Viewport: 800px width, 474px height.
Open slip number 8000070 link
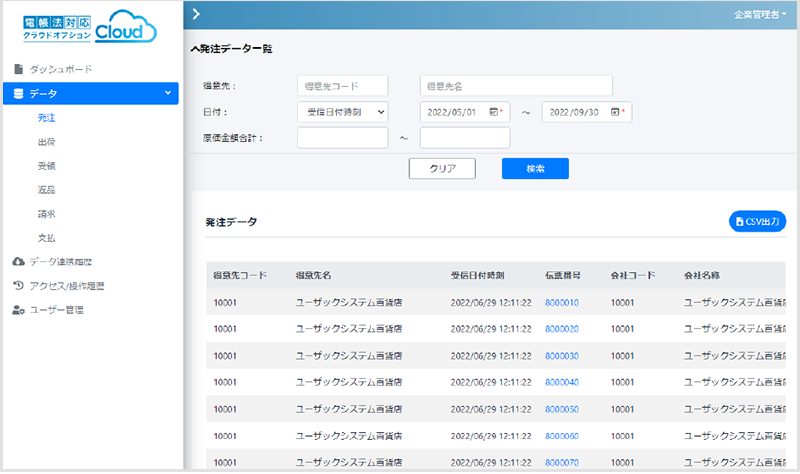pyautogui.click(x=562, y=463)
